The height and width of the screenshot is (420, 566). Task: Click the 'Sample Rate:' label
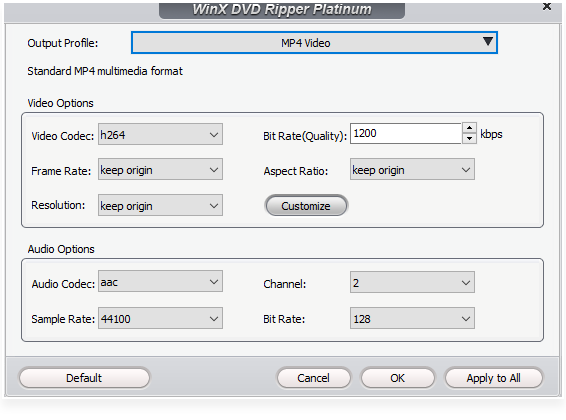(x=63, y=319)
